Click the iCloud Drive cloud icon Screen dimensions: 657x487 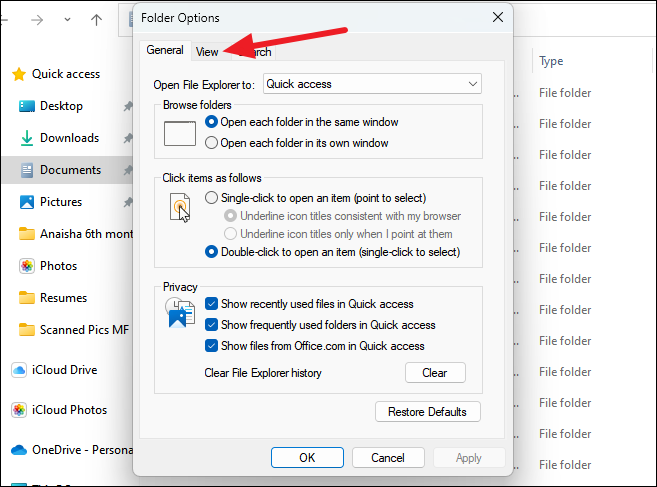(x=19, y=370)
